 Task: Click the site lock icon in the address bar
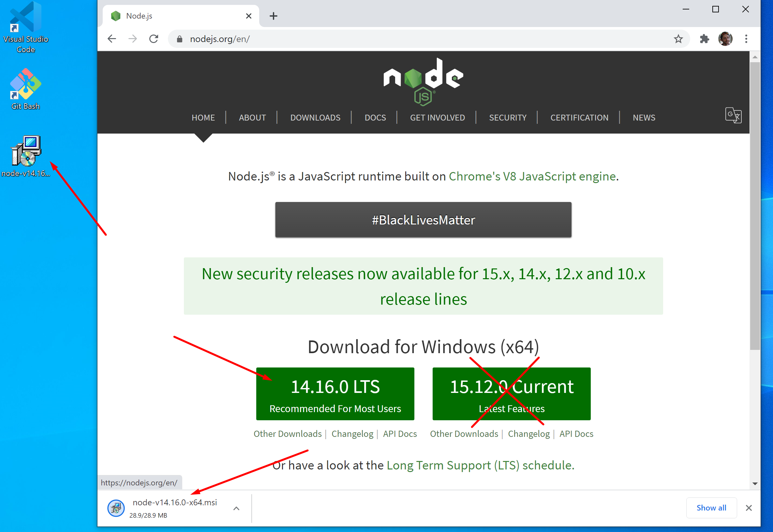[179, 39]
